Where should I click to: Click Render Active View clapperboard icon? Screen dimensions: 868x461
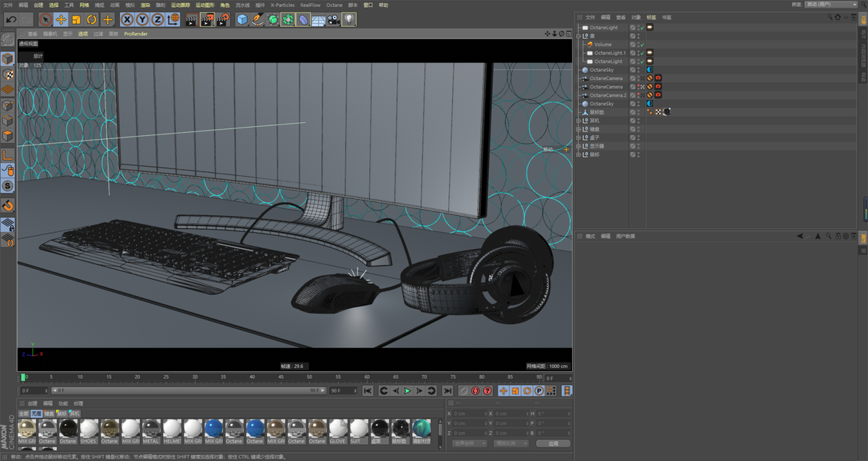191,19
